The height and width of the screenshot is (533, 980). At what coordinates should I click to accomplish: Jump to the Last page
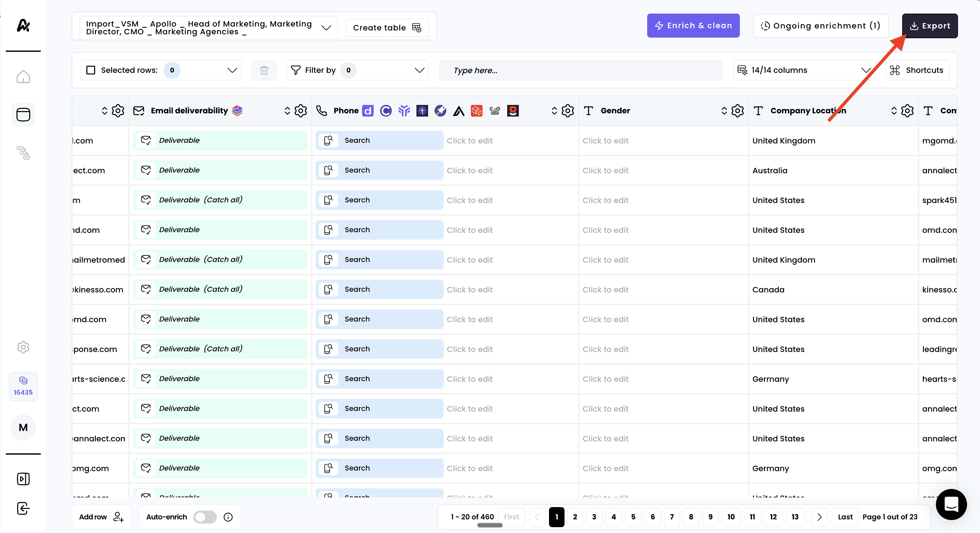(845, 517)
